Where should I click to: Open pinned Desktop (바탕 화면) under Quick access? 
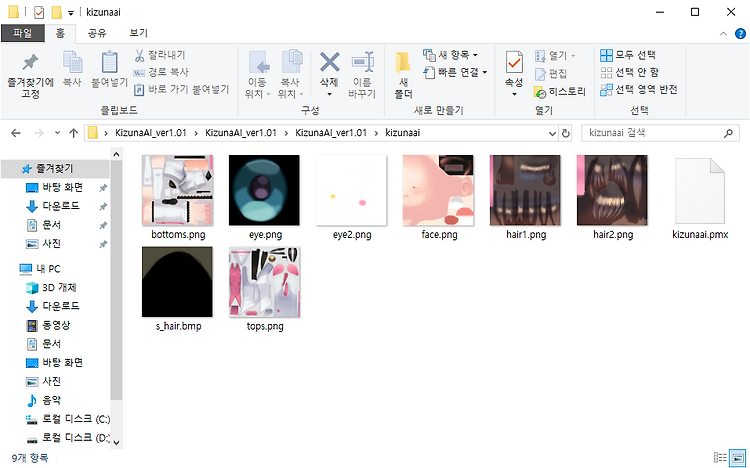click(63, 187)
